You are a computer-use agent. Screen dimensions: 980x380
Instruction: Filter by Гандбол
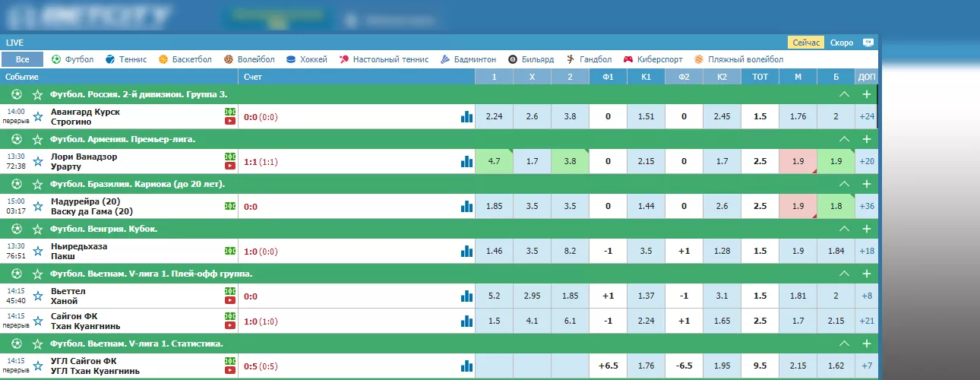[x=589, y=59]
